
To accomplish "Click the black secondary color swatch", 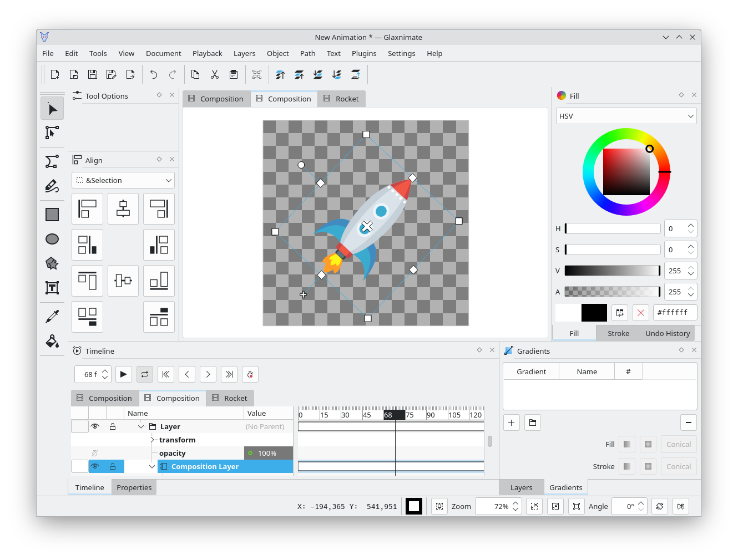I will (x=594, y=313).
